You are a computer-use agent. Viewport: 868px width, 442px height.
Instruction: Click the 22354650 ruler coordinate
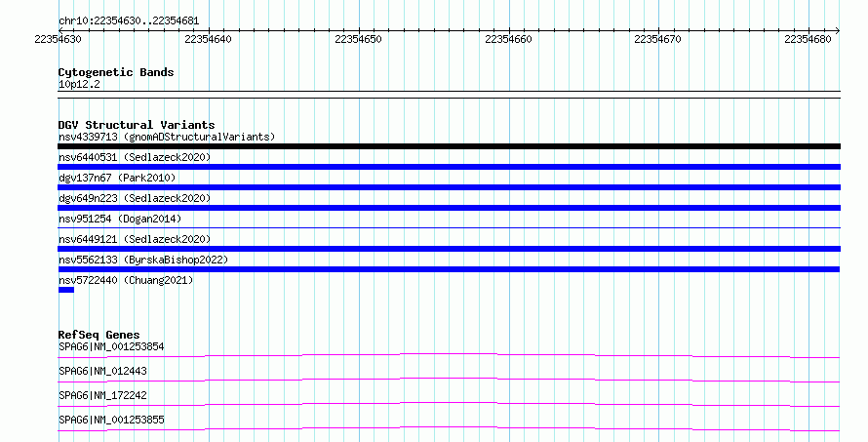(358, 39)
